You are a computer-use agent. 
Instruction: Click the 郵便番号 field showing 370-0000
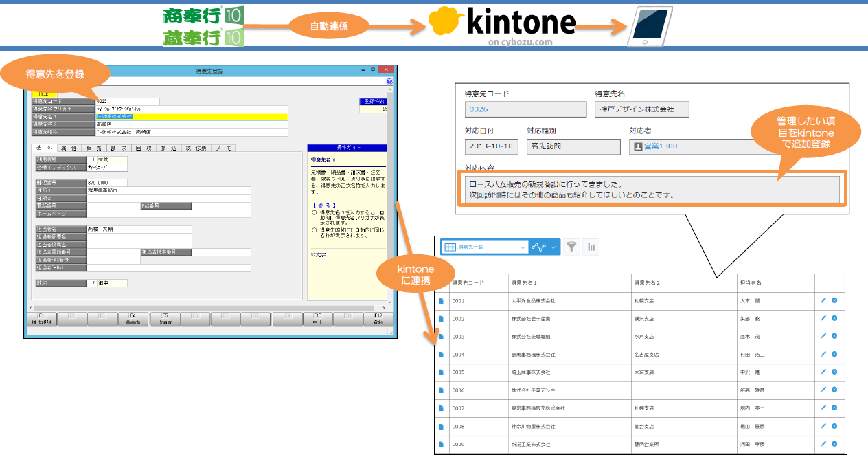pos(106,183)
